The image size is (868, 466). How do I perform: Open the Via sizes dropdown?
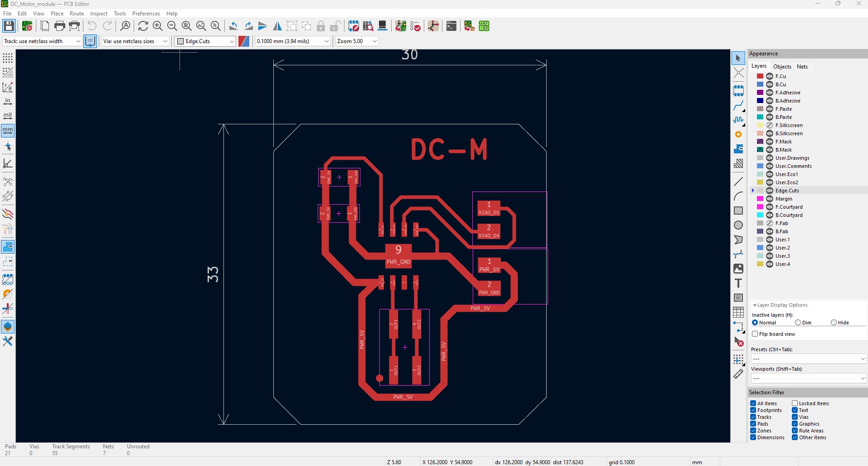click(136, 41)
